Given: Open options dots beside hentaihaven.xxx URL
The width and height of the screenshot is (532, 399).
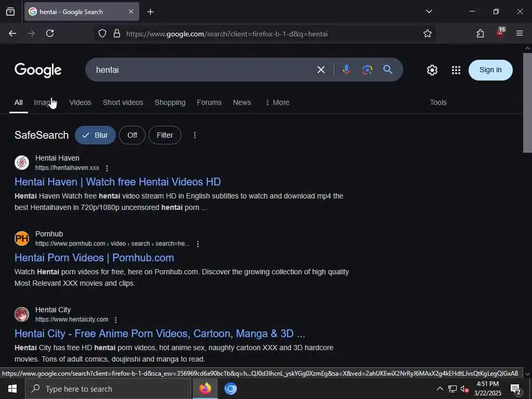Looking at the screenshot, I should tap(107, 168).
